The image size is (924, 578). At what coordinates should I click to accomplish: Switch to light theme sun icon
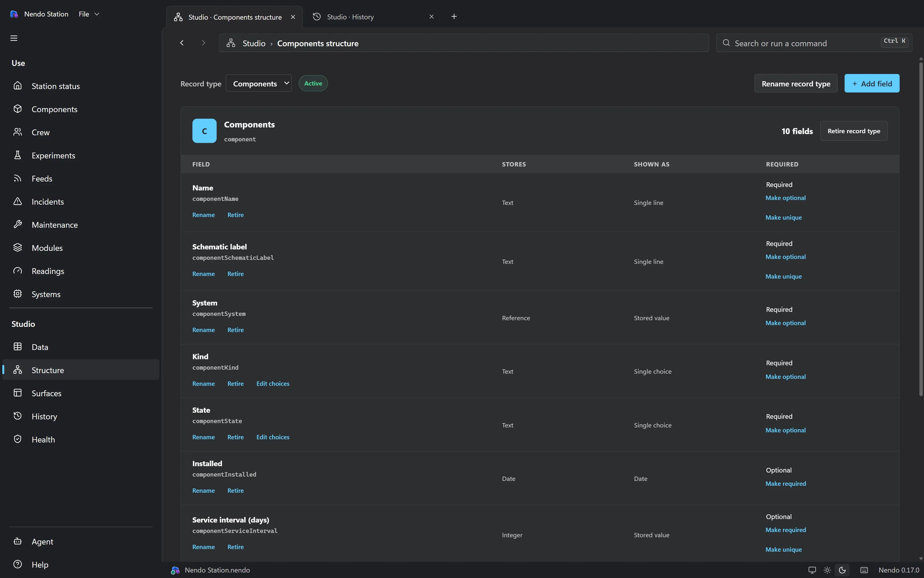(x=827, y=570)
